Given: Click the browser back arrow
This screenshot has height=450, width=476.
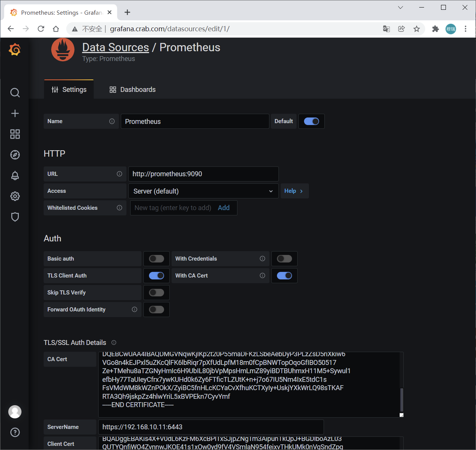Looking at the screenshot, I should 11,29.
